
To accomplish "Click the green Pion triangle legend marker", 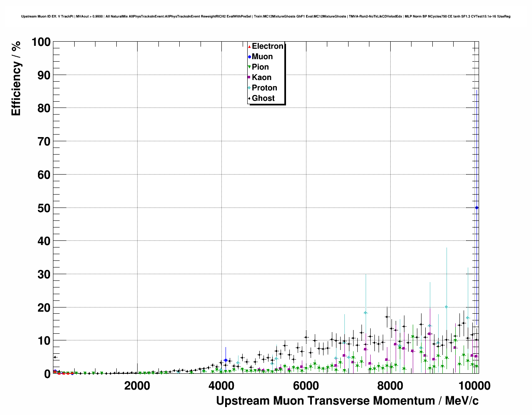I will (x=249, y=67).
